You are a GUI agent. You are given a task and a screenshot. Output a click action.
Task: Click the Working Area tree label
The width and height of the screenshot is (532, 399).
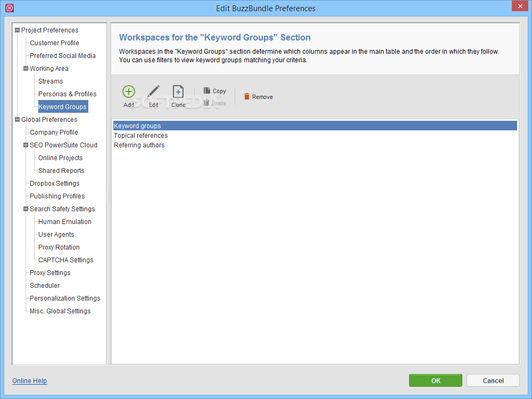49,69
